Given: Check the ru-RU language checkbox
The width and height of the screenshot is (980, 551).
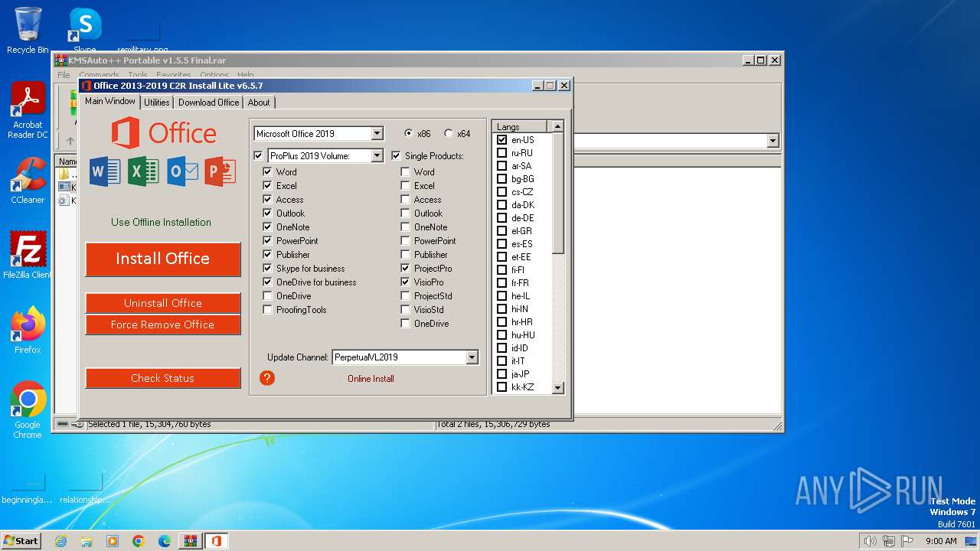Looking at the screenshot, I should 502,153.
